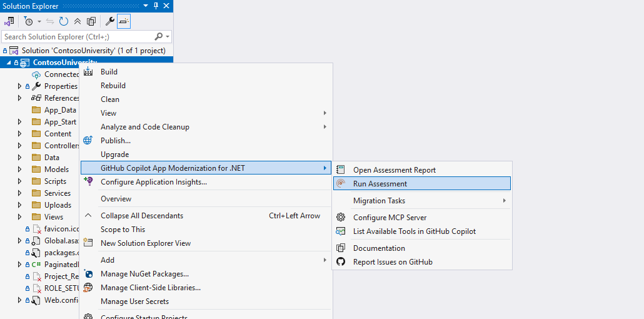This screenshot has height=319, width=644.
Task: Click the Show All Files icon
Action: click(x=91, y=21)
